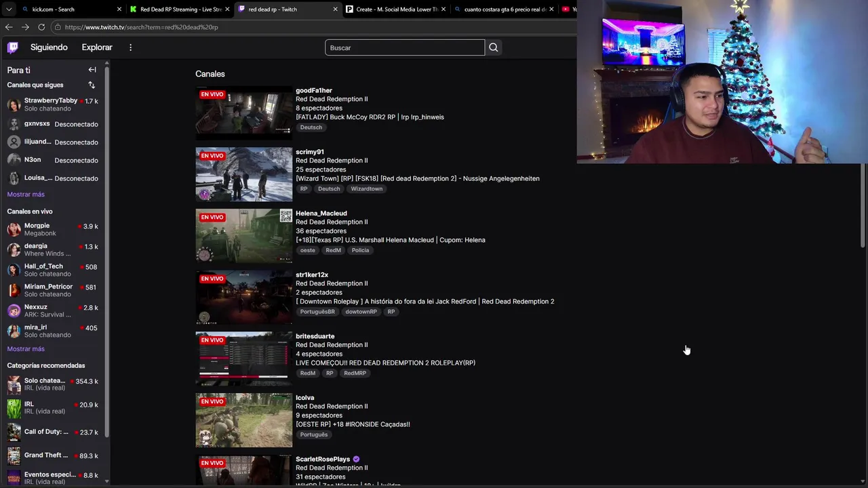Click the Twitch logo home icon
The image size is (868, 488).
pyautogui.click(x=13, y=47)
